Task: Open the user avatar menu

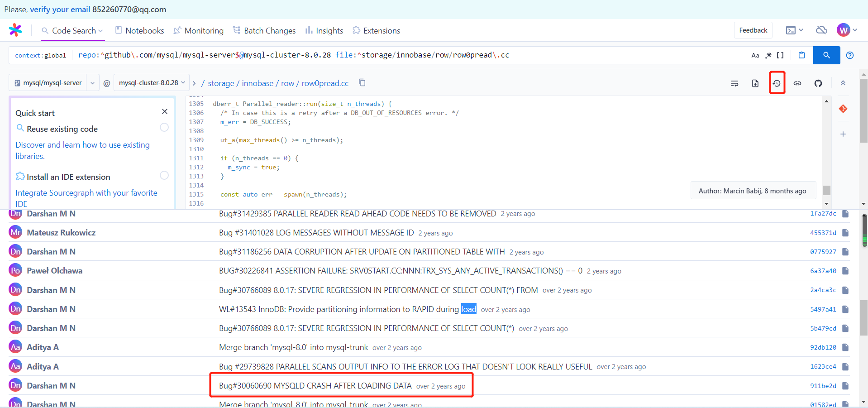Action: pyautogui.click(x=847, y=30)
